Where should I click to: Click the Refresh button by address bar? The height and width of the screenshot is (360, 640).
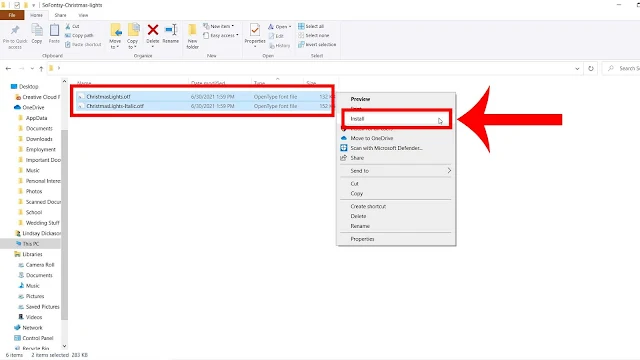click(591, 69)
